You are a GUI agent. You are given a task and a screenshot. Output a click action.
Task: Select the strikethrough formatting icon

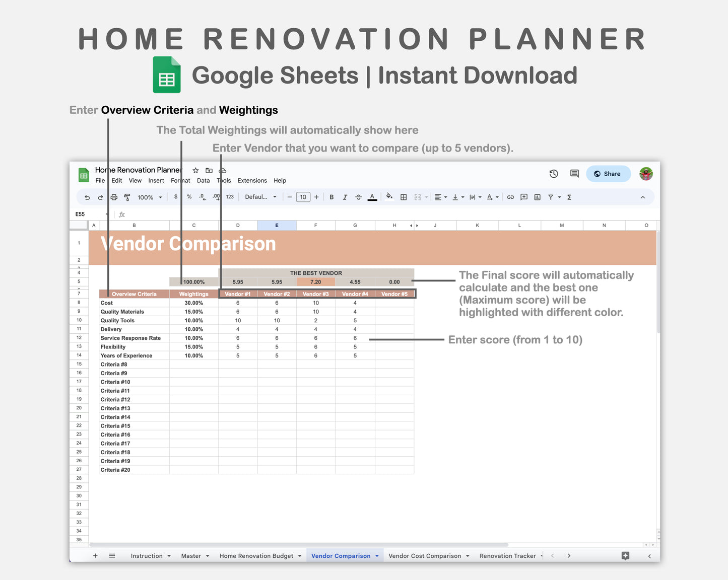358,197
